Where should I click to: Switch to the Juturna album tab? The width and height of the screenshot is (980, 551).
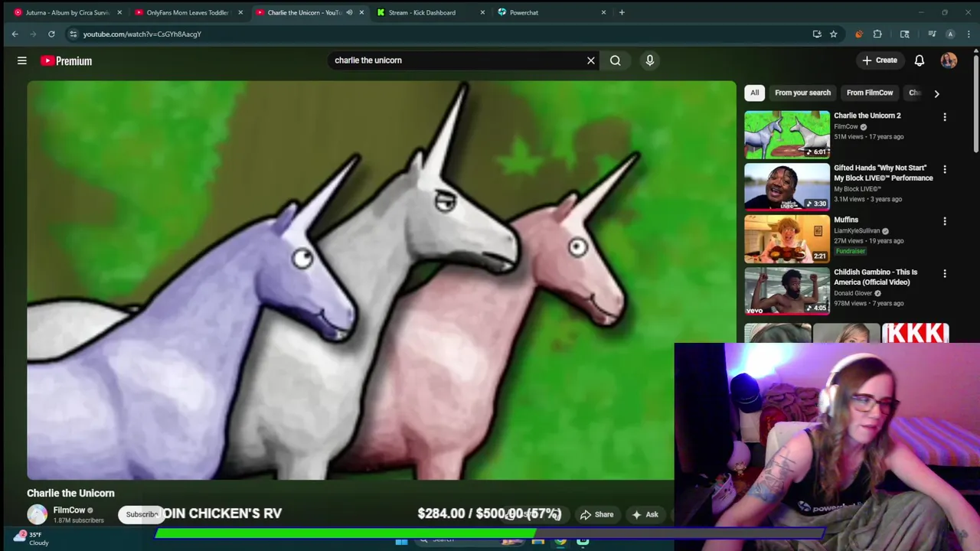click(x=67, y=12)
